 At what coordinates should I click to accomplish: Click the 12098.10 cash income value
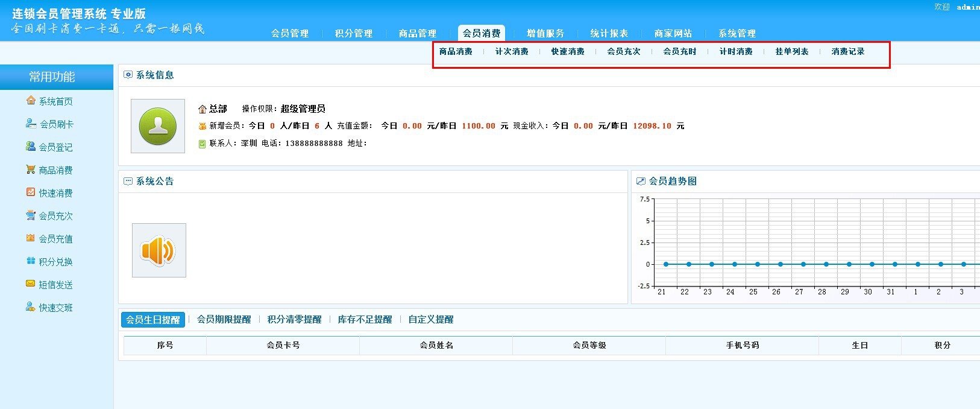pos(652,126)
